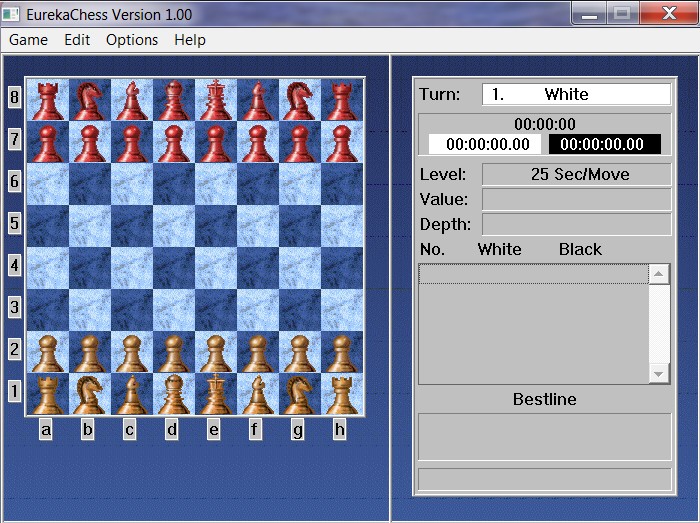The width and height of the screenshot is (700, 523).
Task: Click the empty Depth field
Action: (576, 224)
